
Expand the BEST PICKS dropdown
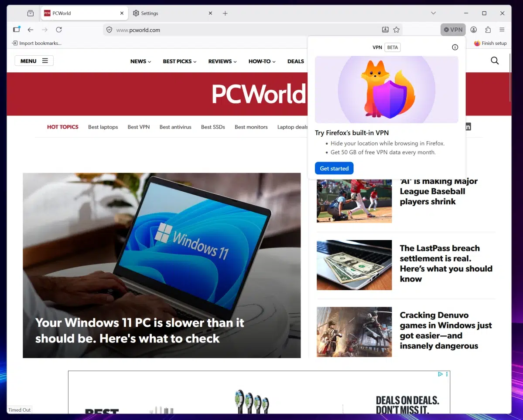179,61
